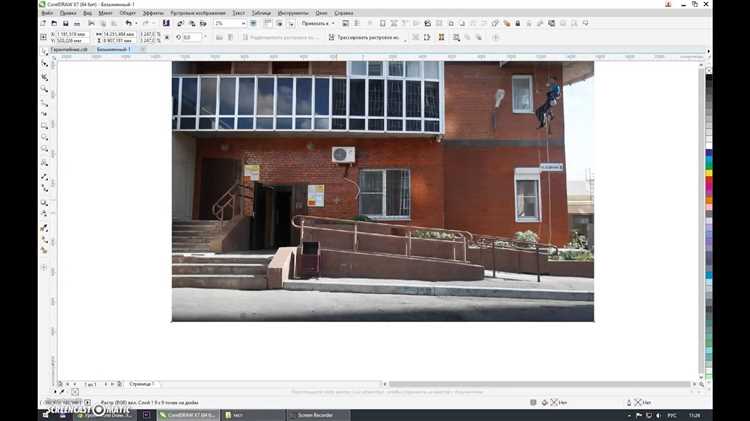The width and height of the screenshot is (750, 421).
Task: Pick the yellow swatch in the palette
Action: 709,173
